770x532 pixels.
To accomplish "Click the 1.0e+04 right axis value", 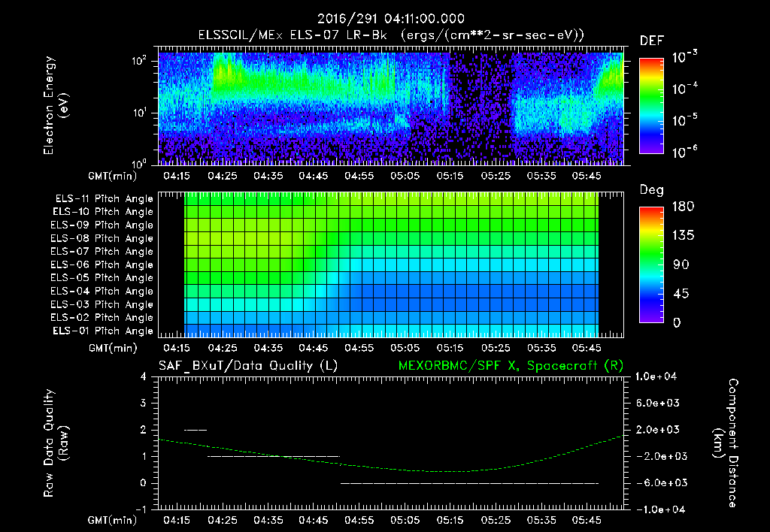I will [x=656, y=376].
